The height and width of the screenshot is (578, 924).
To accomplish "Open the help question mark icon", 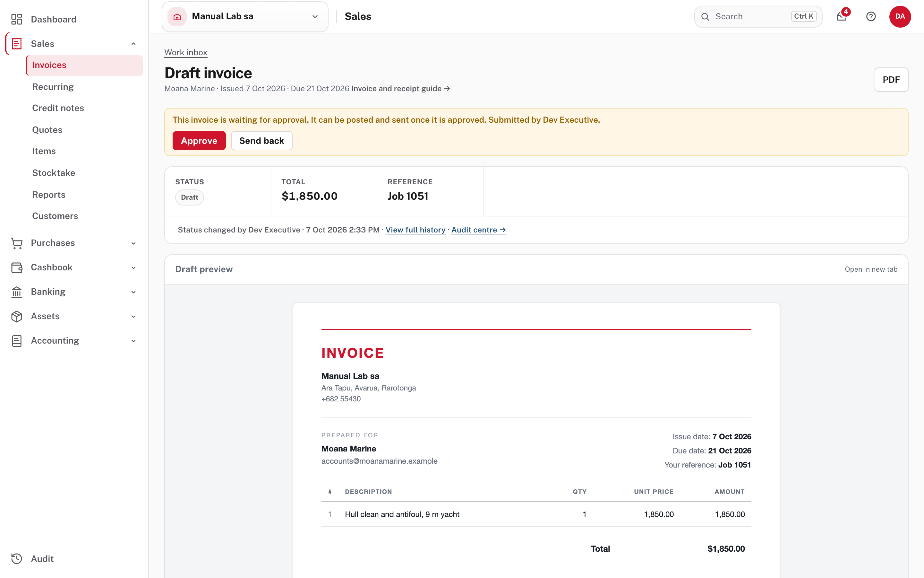I will (x=871, y=16).
